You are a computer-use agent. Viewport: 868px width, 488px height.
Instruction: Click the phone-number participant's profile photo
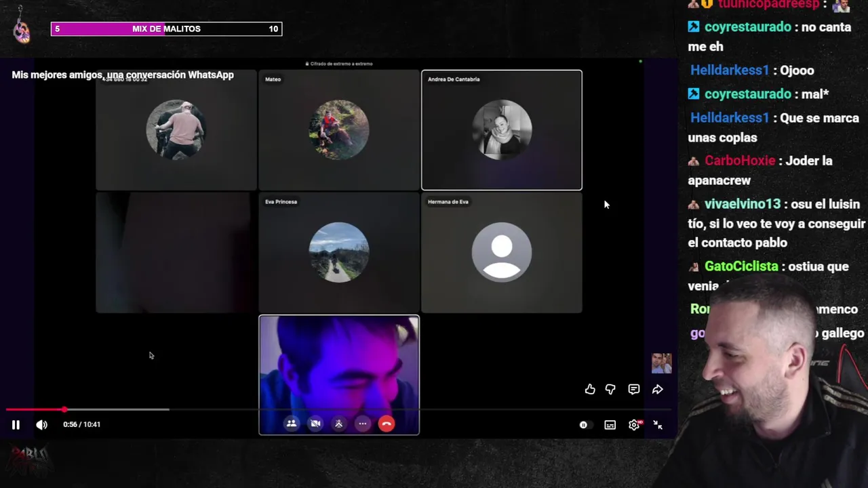click(176, 129)
